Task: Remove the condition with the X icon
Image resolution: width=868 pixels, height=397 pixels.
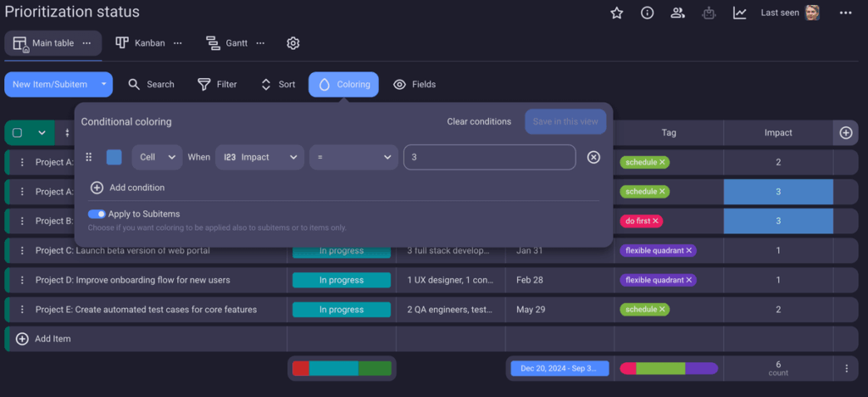Action: pos(593,157)
